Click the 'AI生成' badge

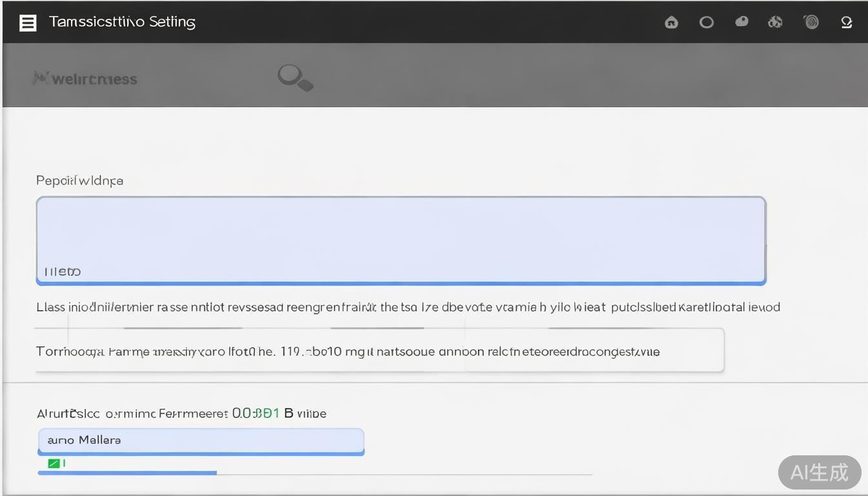pyautogui.click(x=819, y=472)
